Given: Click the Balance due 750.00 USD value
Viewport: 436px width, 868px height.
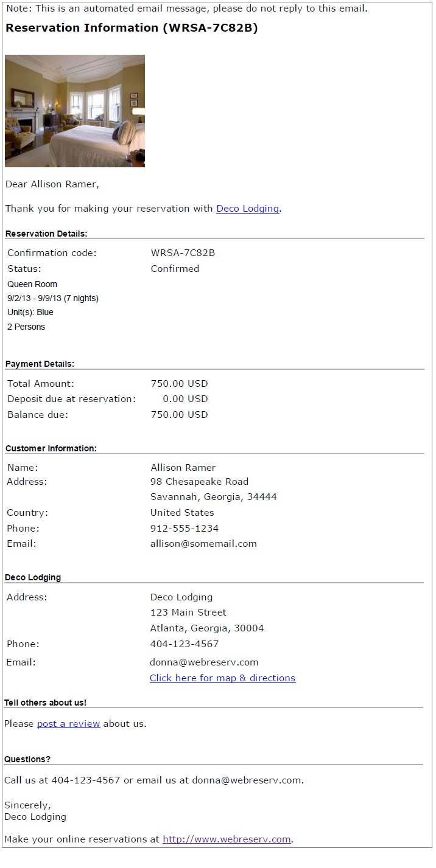Looking at the screenshot, I should click(x=179, y=415).
